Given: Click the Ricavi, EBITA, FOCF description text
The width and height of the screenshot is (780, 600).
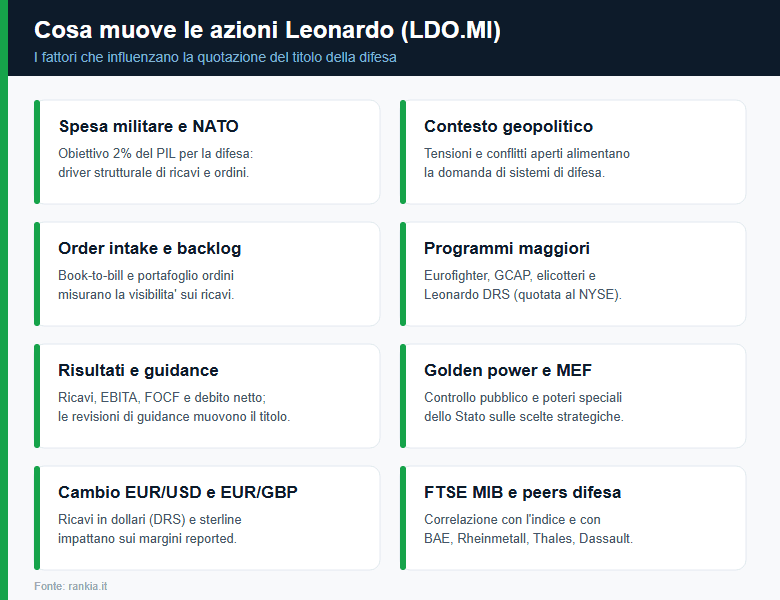Looking at the screenshot, I should tap(174, 406).
